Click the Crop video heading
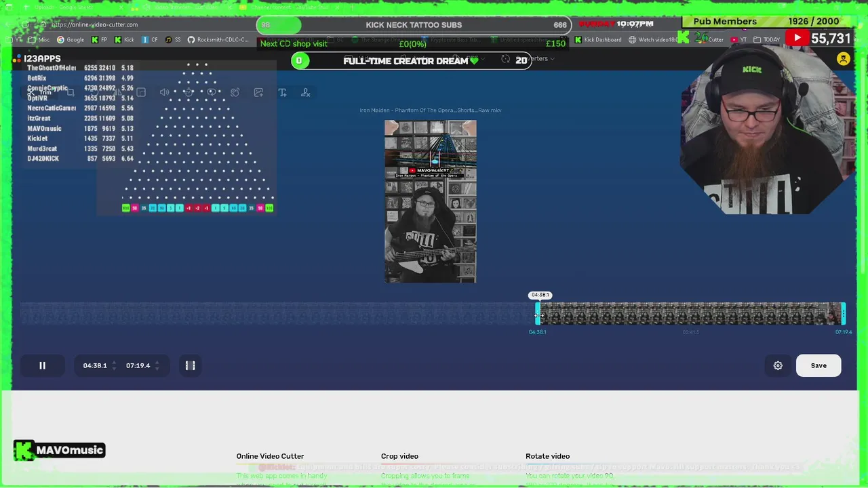The image size is (868, 488). pos(399,456)
